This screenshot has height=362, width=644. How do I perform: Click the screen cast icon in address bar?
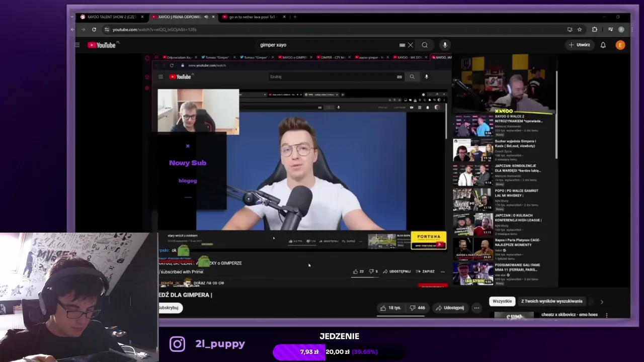point(570,29)
